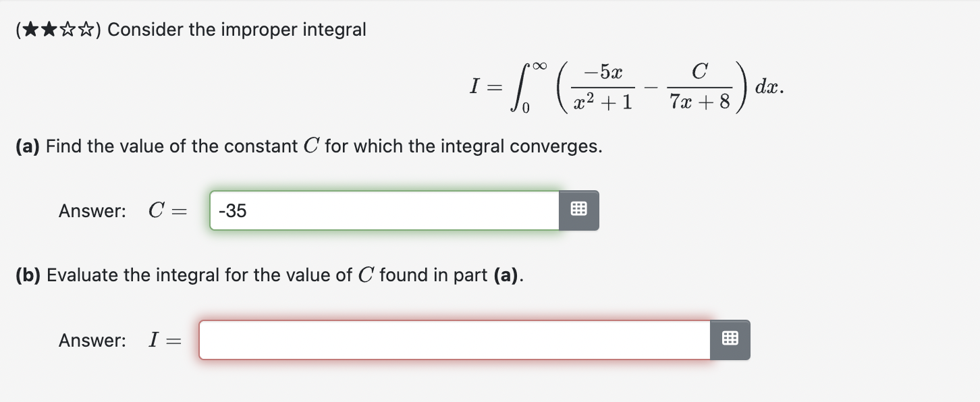Viewport: 980px width, 402px height.
Task: Click the incorrect answer box outlined in red
Action: 452,340
